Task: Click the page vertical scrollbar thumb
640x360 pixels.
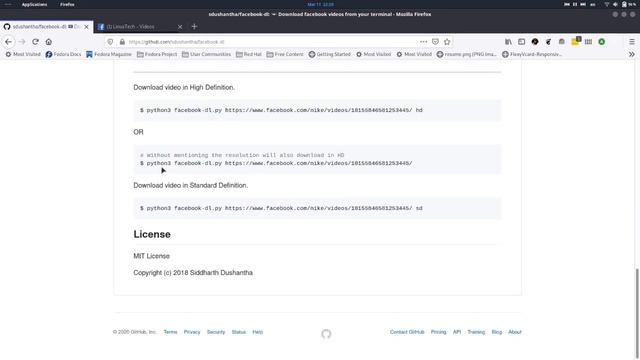Action: tap(637, 312)
